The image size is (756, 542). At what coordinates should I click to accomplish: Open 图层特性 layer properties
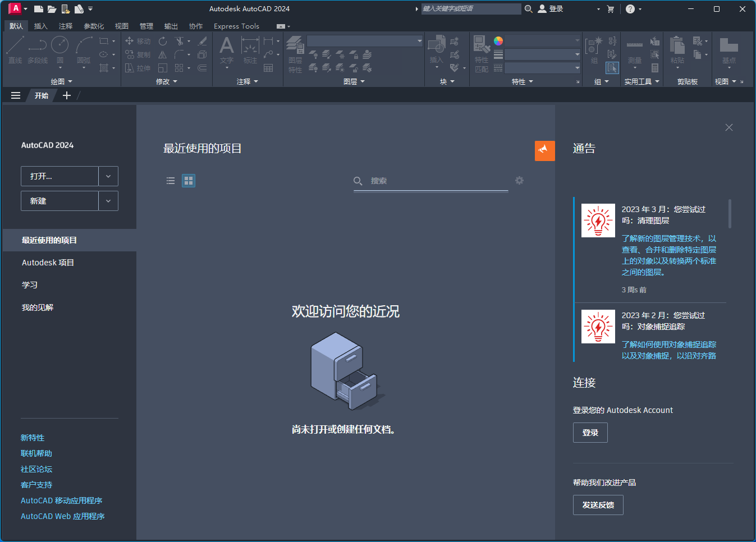[295, 54]
